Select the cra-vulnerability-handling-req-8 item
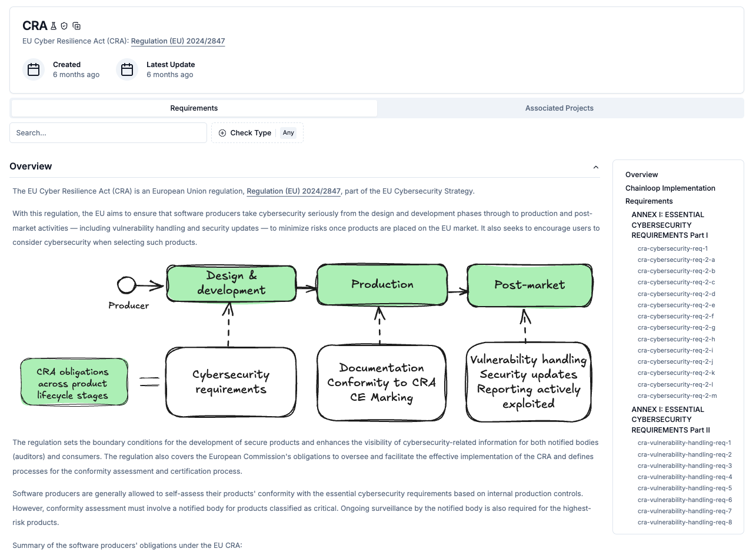Viewport: 756px width, 555px height. click(x=684, y=522)
